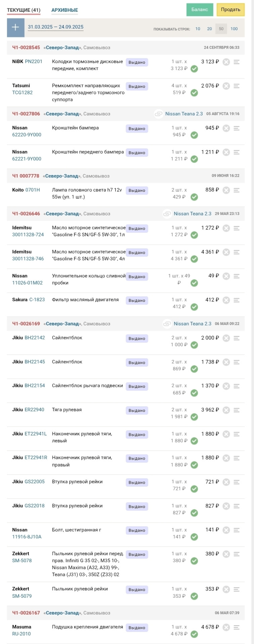
Task: Click the plus icon to add new order
Action: click(15, 28)
